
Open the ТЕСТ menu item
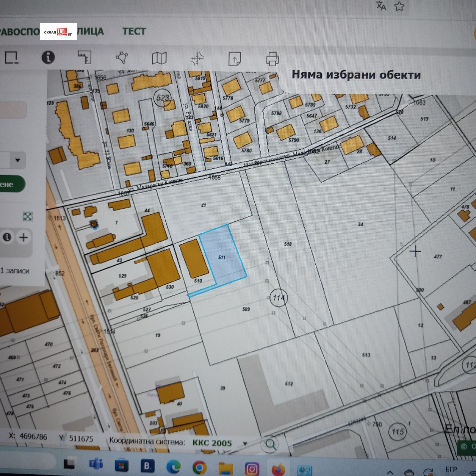(x=134, y=31)
